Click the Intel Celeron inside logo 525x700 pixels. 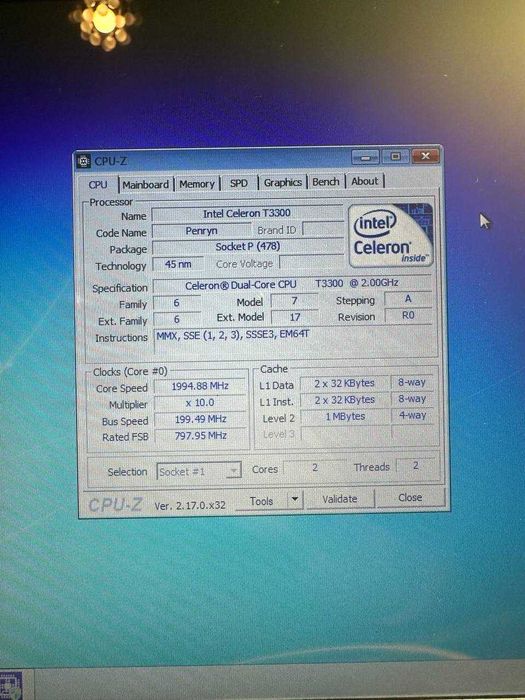391,235
